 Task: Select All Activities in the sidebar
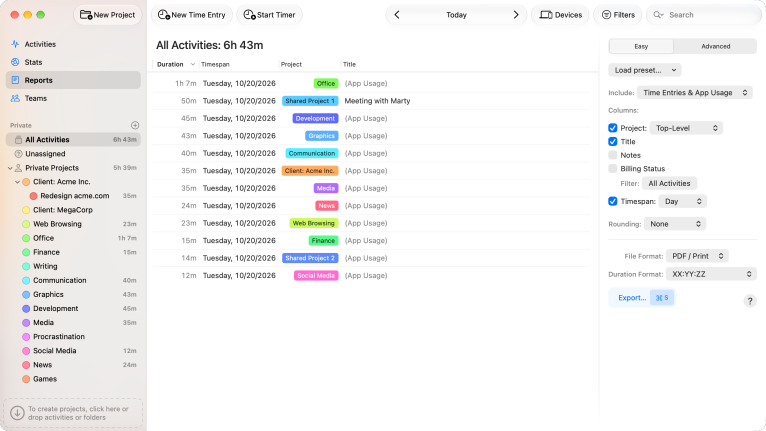click(x=73, y=139)
